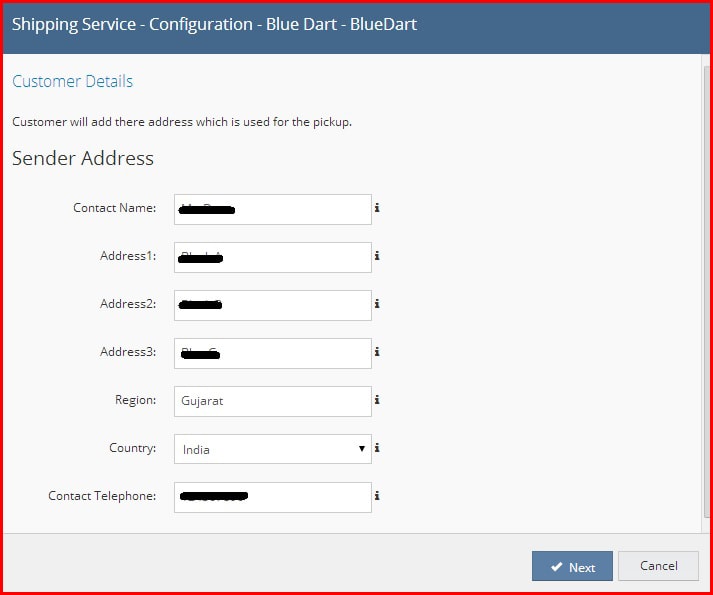
Task: Click the Contact Telephone label
Action: click(x=102, y=496)
